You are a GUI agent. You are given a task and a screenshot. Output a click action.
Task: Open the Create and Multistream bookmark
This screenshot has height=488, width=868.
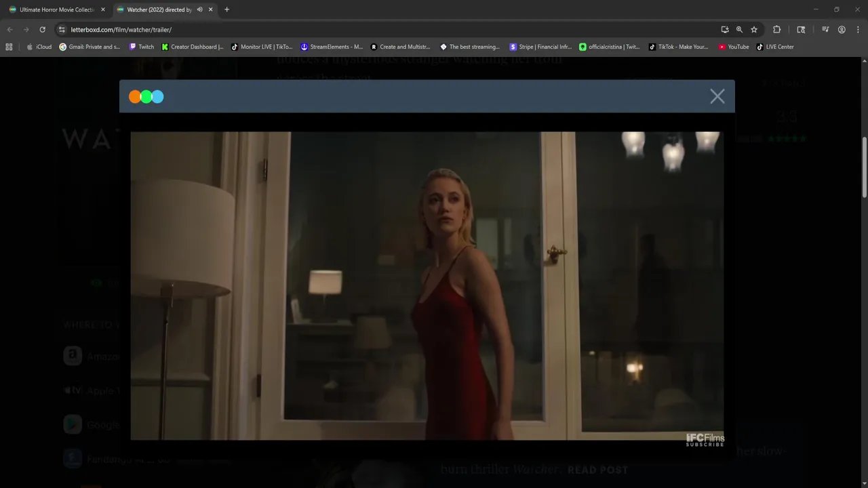401,47
